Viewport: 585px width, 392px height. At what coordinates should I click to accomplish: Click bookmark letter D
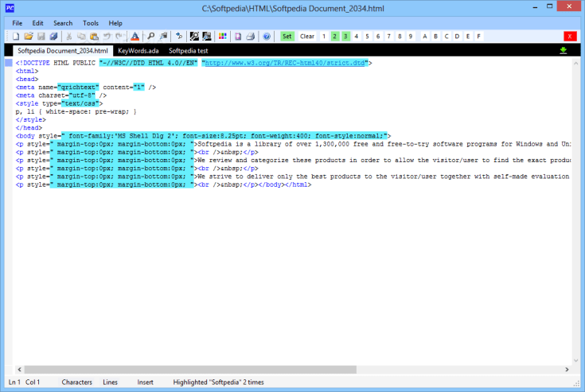[457, 36]
